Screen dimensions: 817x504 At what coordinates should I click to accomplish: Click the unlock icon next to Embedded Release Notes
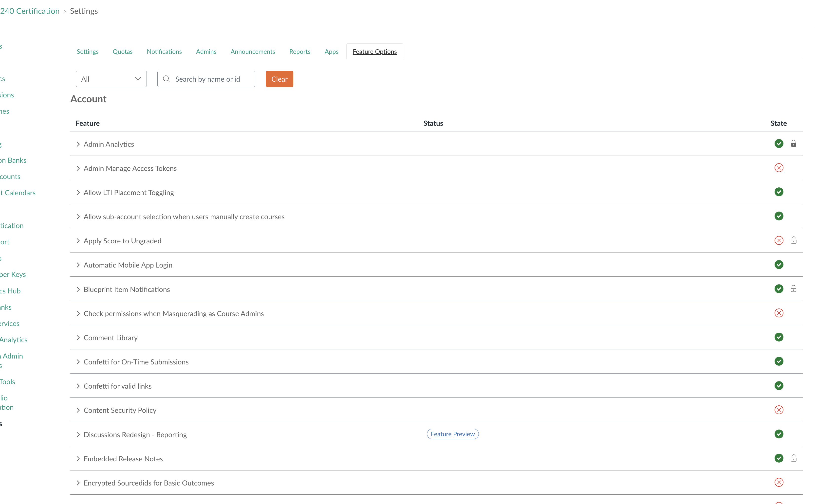[794, 458]
